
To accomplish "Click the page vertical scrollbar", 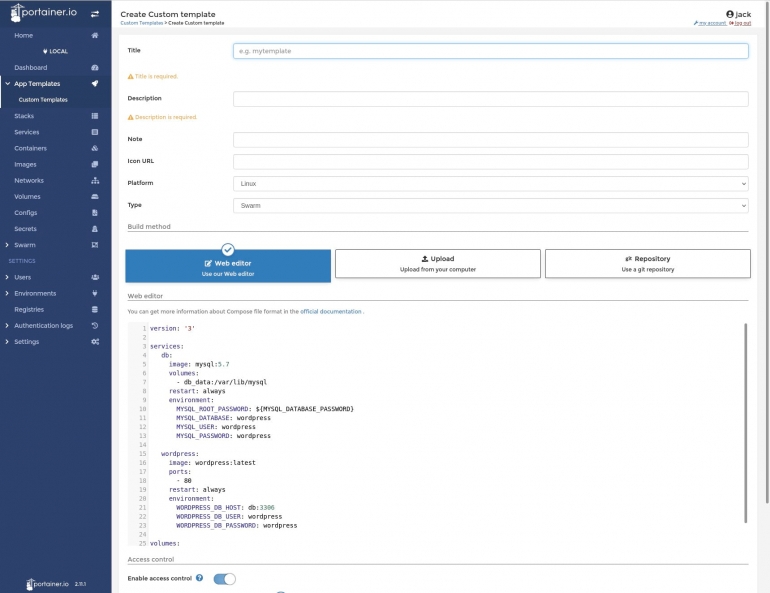I will [x=767, y=251].
